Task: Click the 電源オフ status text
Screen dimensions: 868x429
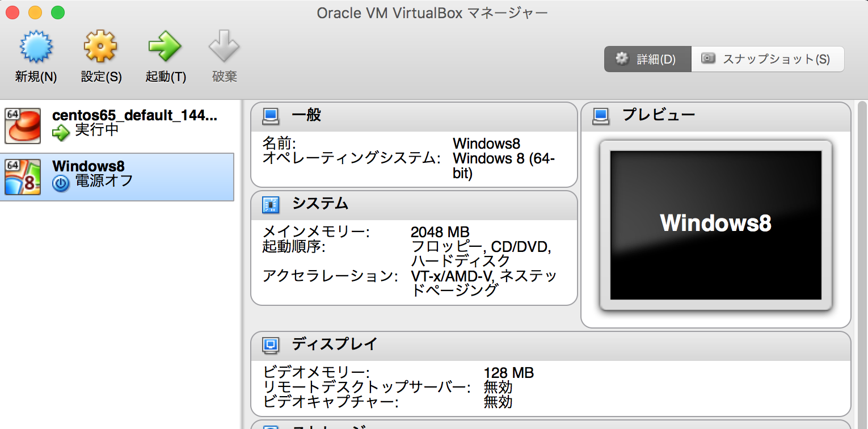Action: (x=104, y=181)
